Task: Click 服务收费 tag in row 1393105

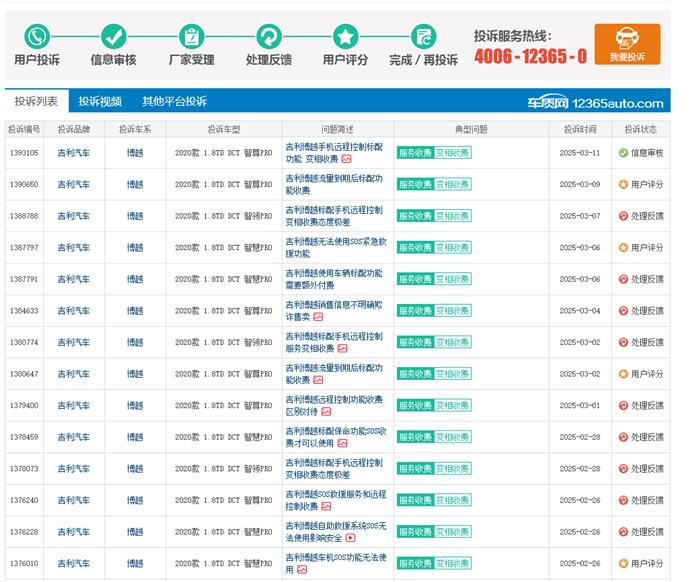Action: (415, 153)
